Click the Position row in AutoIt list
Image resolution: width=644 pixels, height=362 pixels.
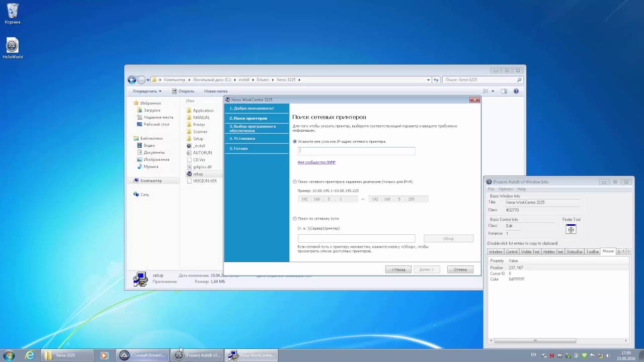[558, 268]
